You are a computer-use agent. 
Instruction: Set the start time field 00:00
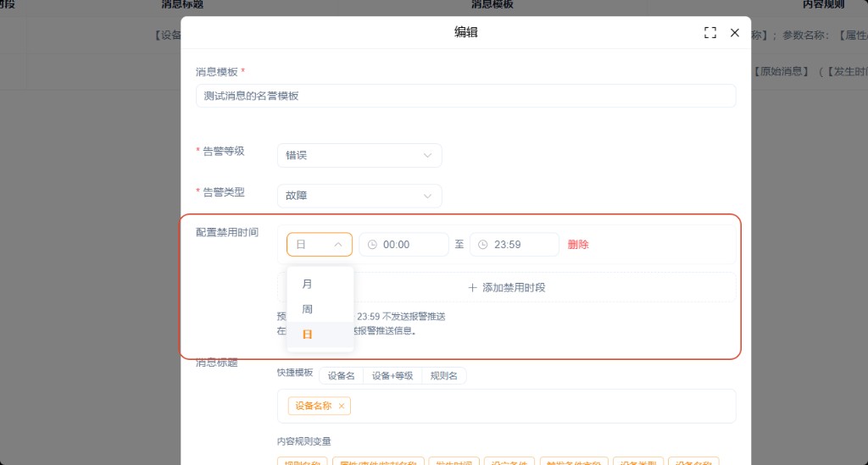[403, 245]
